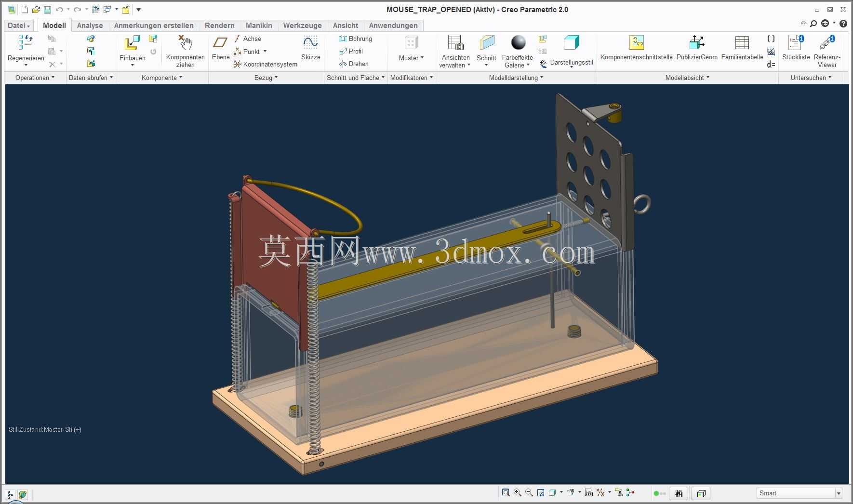Screen dimensions: 853x504
Task: Toggle the spin center icon
Action: click(x=630, y=492)
